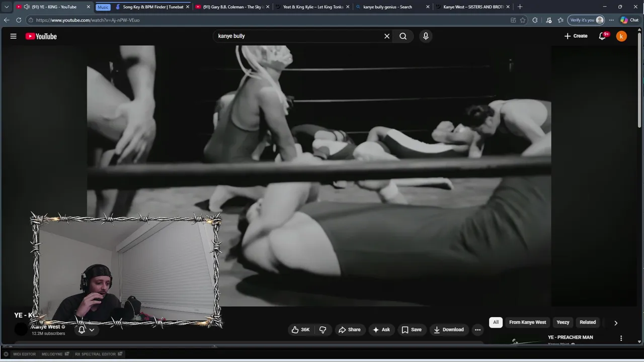The height and width of the screenshot is (362, 644).
Task: Download the video
Action: [x=449, y=330]
